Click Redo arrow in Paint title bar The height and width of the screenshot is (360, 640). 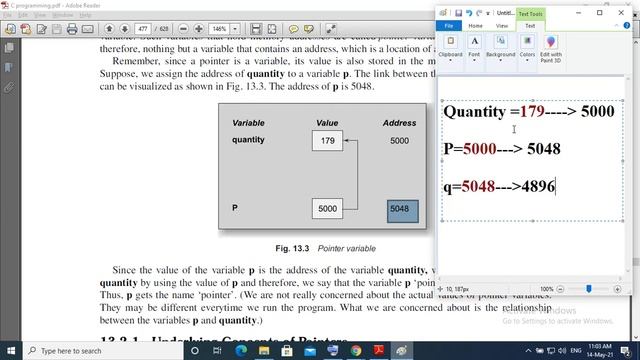[x=479, y=13]
